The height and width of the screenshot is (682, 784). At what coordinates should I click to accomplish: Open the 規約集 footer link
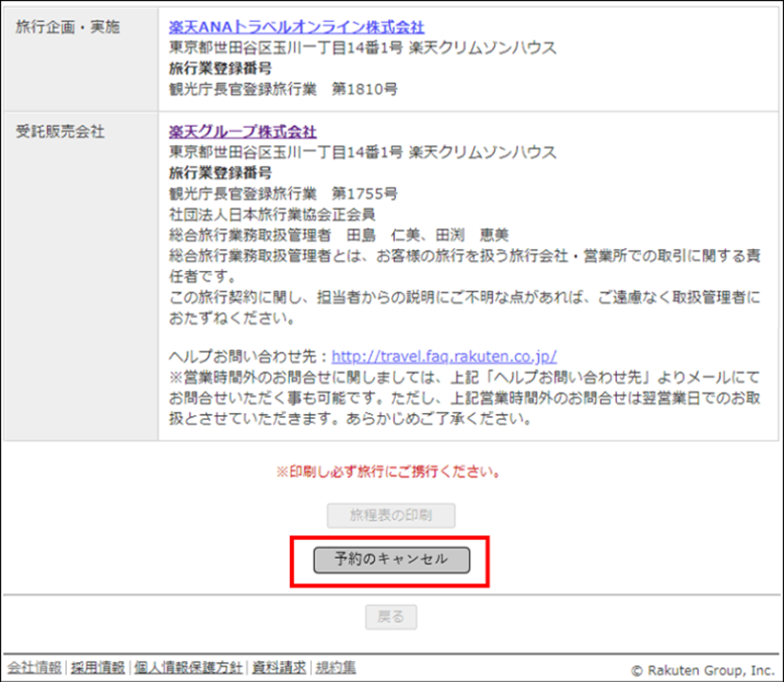coord(336,668)
